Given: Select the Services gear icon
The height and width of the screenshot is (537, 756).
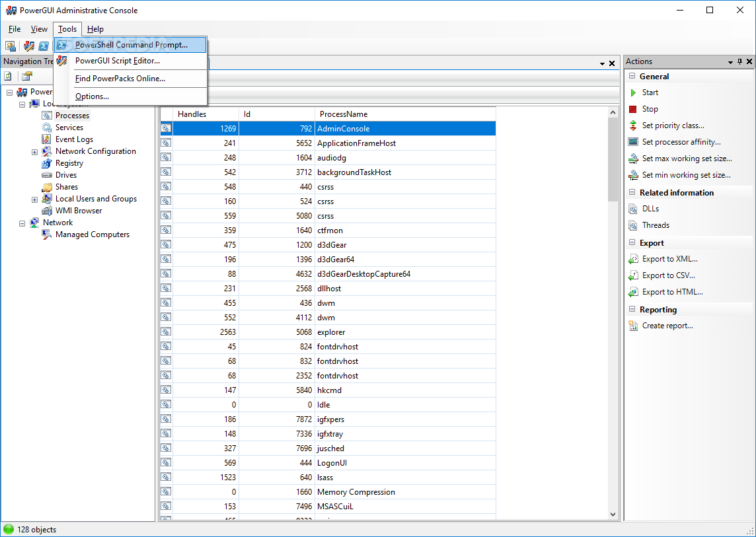Looking at the screenshot, I should pyautogui.click(x=47, y=127).
